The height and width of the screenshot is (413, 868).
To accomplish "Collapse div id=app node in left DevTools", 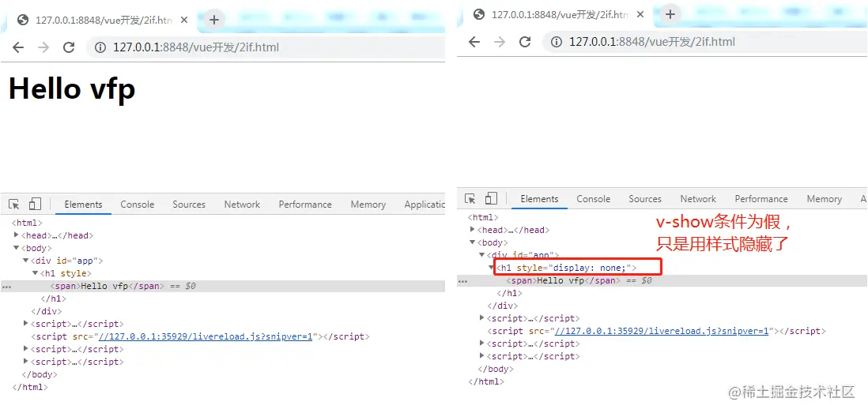I will pyautogui.click(x=26, y=261).
